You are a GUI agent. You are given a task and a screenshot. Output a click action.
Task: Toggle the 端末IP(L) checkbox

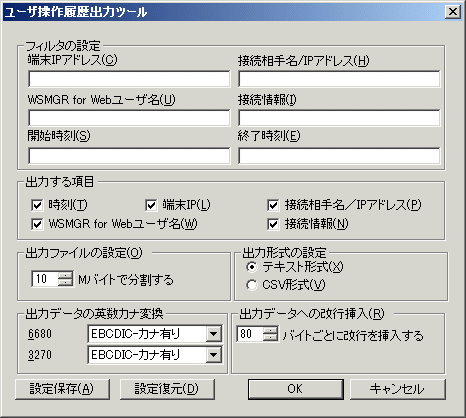(151, 205)
